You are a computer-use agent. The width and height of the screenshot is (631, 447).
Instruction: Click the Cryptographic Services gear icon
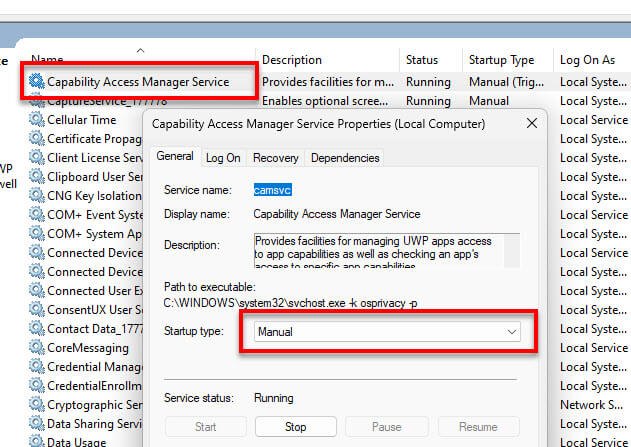point(37,404)
